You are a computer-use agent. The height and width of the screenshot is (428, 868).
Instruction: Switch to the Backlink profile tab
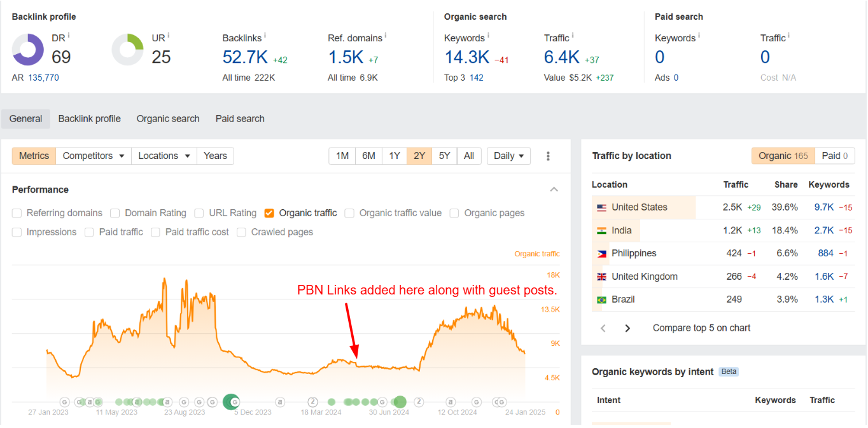click(x=89, y=119)
